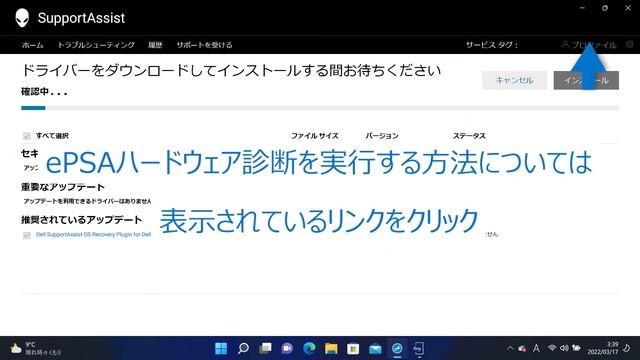Click the バージョン column header
640x360 pixels.
(x=382, y=136)
